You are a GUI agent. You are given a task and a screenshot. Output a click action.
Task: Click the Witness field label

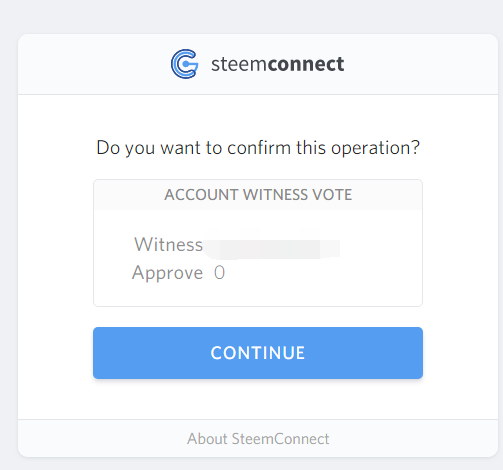168,244
